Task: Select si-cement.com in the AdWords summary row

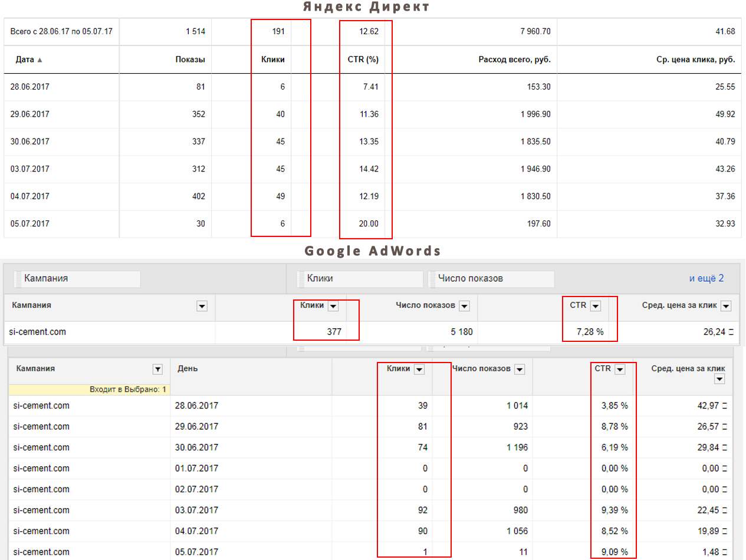Action: click(x=38, y=332)
